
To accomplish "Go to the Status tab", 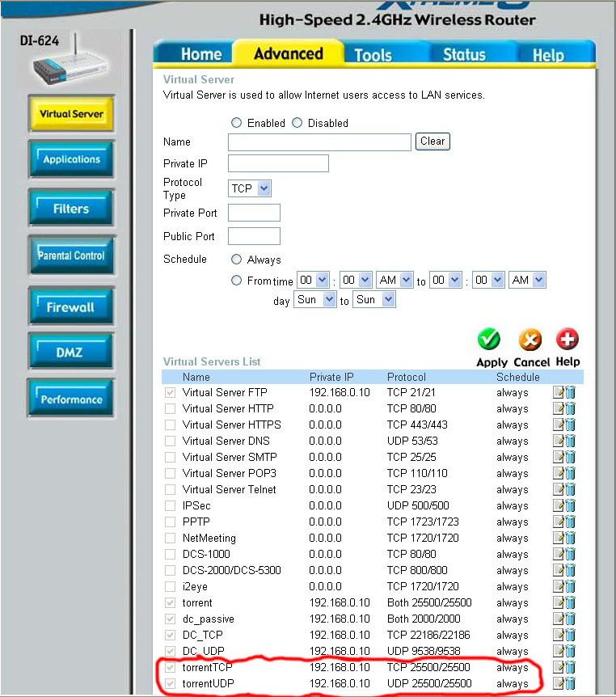I will tap(464, 55).
